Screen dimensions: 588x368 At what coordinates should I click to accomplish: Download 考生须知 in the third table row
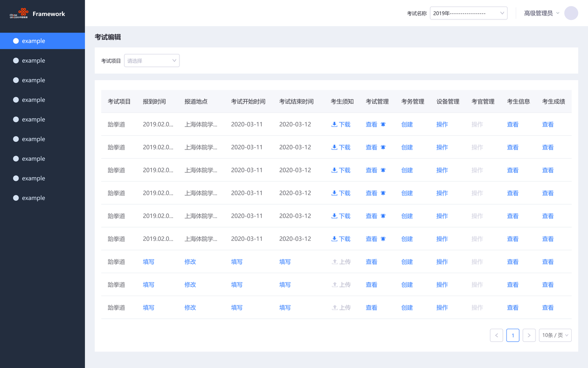click(340, 170)
